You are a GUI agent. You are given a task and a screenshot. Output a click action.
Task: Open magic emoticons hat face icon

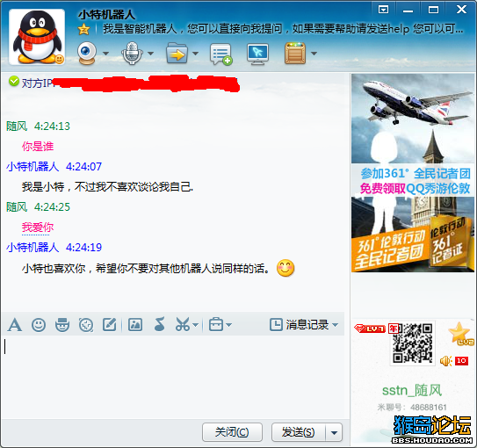[x=62, y=325]
